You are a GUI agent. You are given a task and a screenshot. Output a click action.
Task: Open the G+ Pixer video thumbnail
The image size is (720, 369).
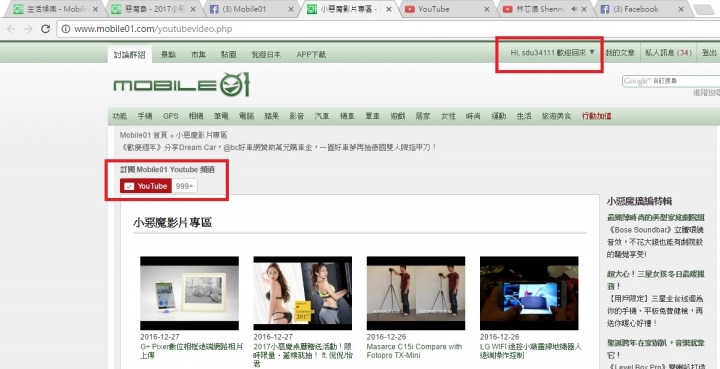[189, 293]
